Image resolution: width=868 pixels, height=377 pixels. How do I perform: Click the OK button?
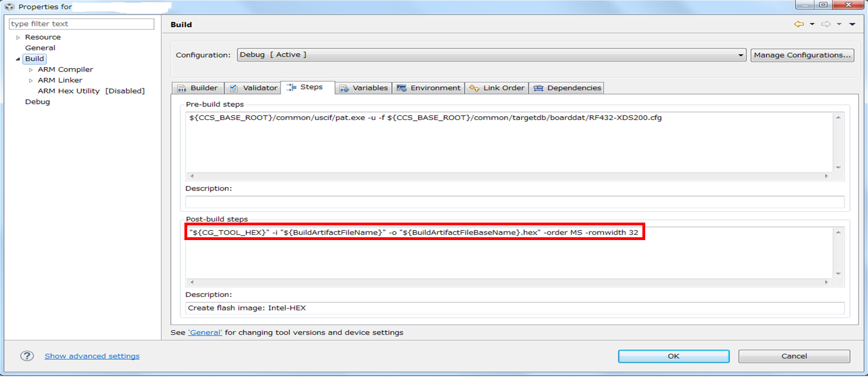(x=673, y=356)
